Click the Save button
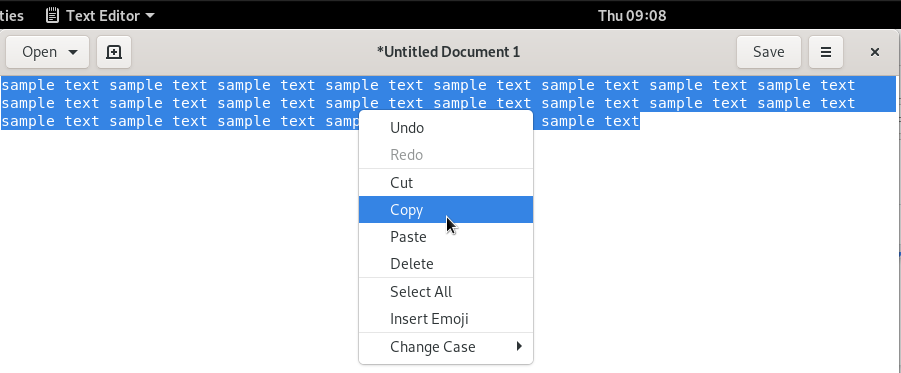The width and height of the screenshot is (901, 373). coord(769,52)
